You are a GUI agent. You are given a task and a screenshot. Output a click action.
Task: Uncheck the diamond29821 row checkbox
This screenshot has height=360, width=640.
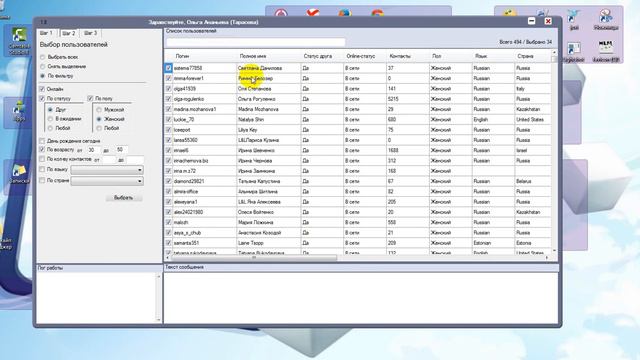(x=169, y=181)
